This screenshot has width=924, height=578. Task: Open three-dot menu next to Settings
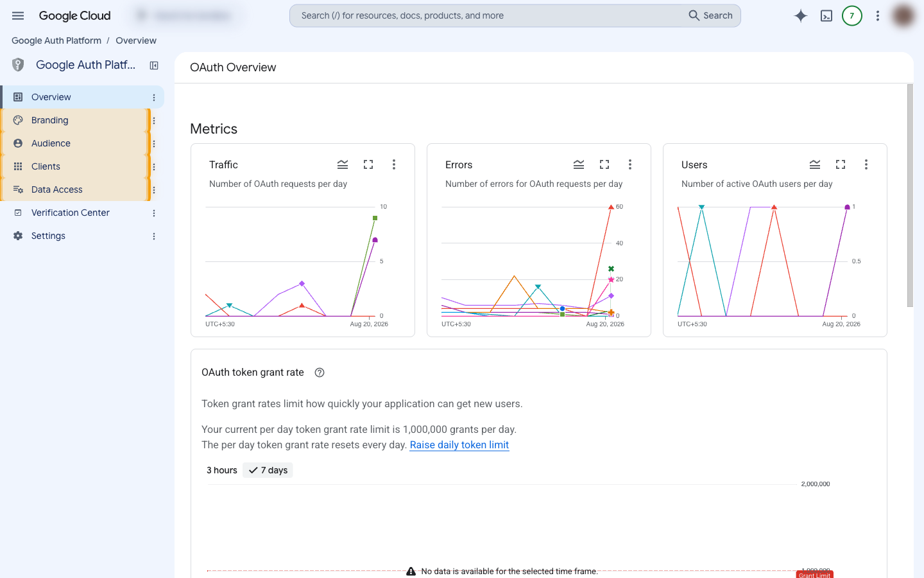154,236
